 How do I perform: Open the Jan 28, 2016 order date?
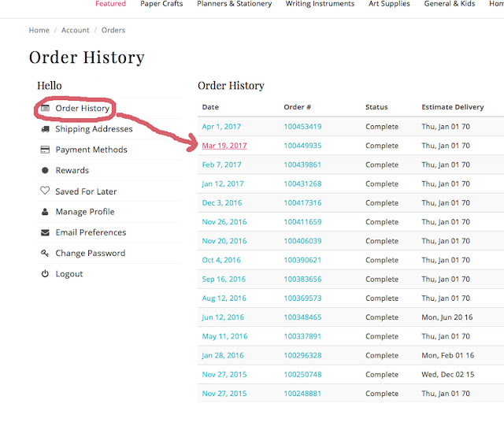(223, 356)
